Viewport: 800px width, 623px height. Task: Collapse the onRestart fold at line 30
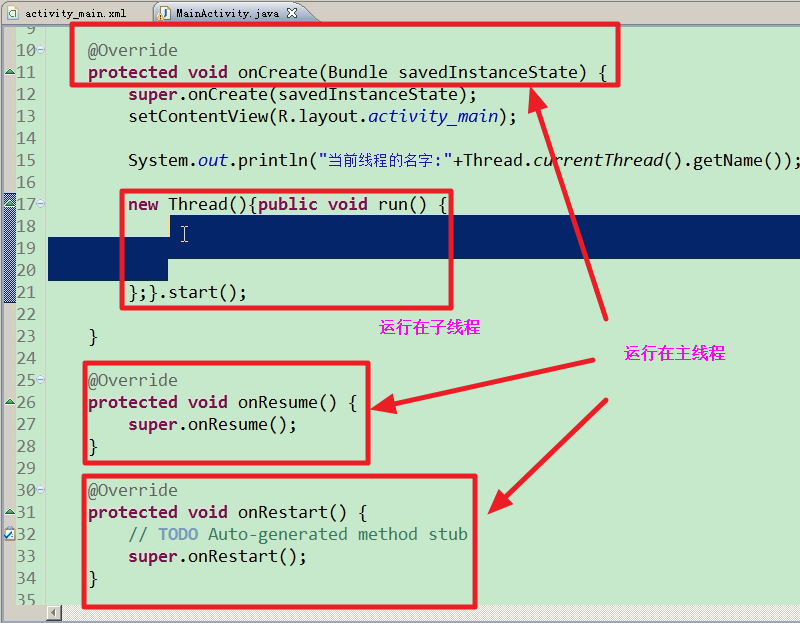41,490
